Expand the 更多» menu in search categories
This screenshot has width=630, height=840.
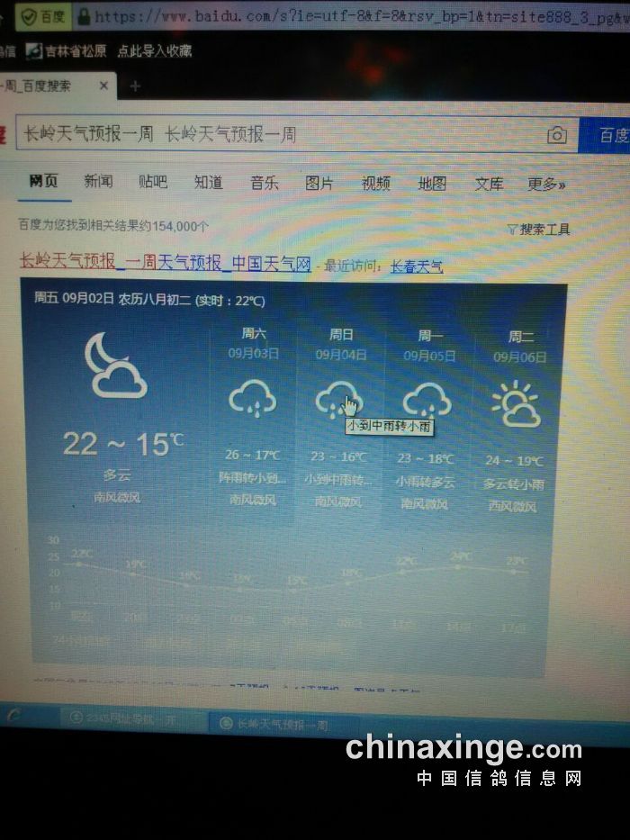click(545, 184)
